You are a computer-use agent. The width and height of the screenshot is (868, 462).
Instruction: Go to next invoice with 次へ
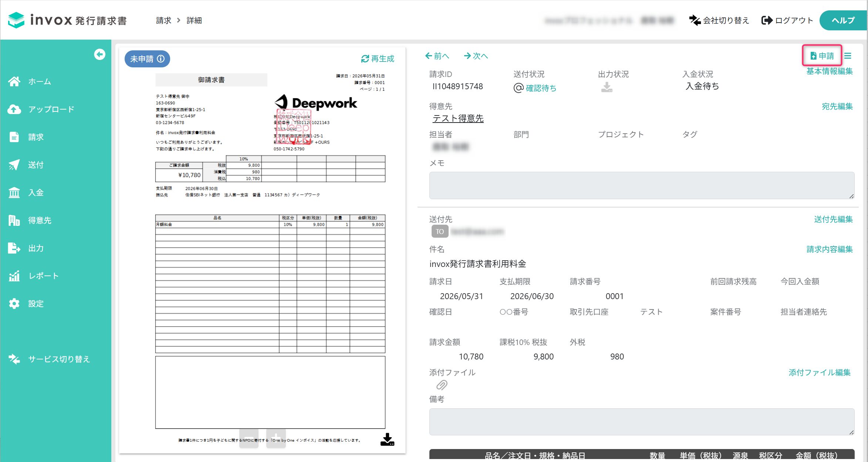pos(476,56)
